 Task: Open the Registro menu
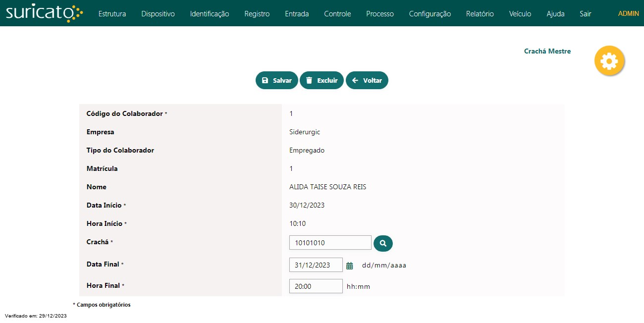(257, 14)
